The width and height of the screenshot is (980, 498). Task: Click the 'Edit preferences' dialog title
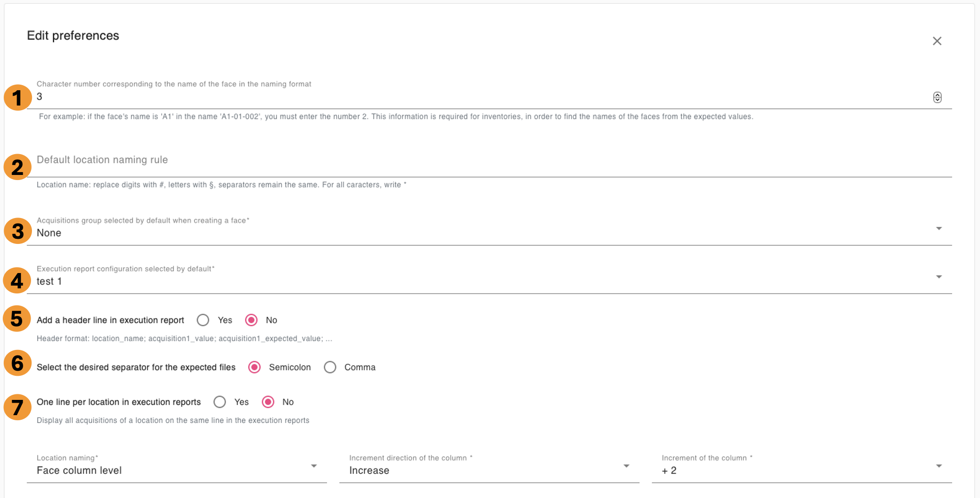click(x=73, y=36)
